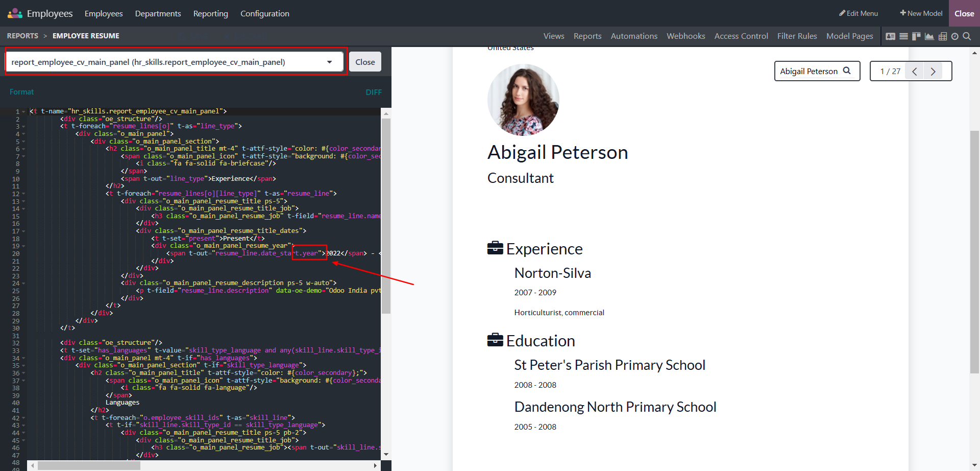Viewport: 980px width, 471px height.
Task: Open the Configuration menu
Action: point(265,13)
